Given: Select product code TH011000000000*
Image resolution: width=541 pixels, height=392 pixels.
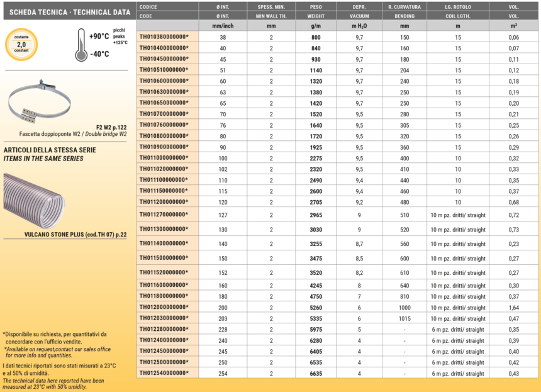Looking at the screenshot, I should [164, 158].
